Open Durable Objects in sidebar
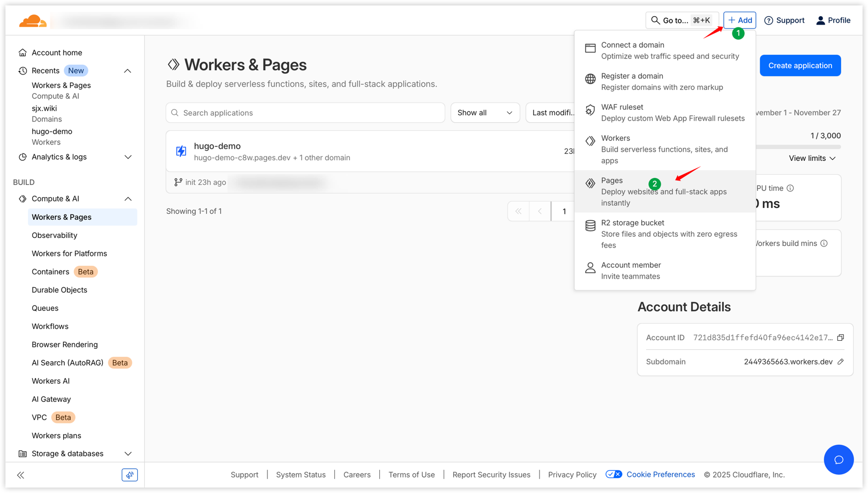This screenshot has height=493, width=868. (x=59, y=290)
